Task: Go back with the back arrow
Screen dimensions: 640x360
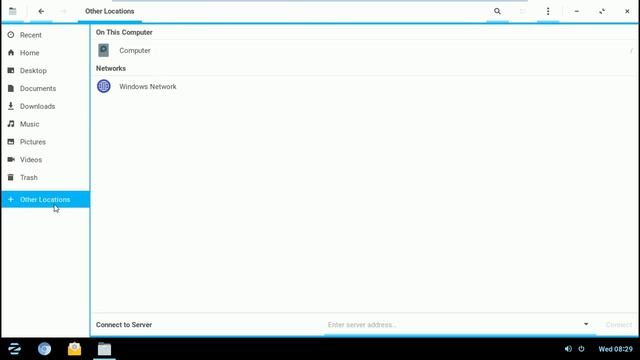Action: pyautogui.click(x=41, y=11)
